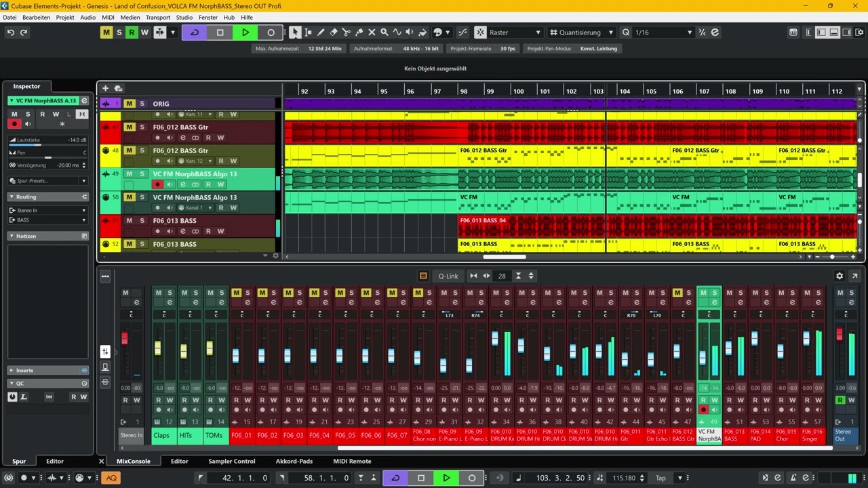The height and width of the screenshot is (488, 868).
Task: Select the Object Selection arrow tool
Action: pos(295,32)
